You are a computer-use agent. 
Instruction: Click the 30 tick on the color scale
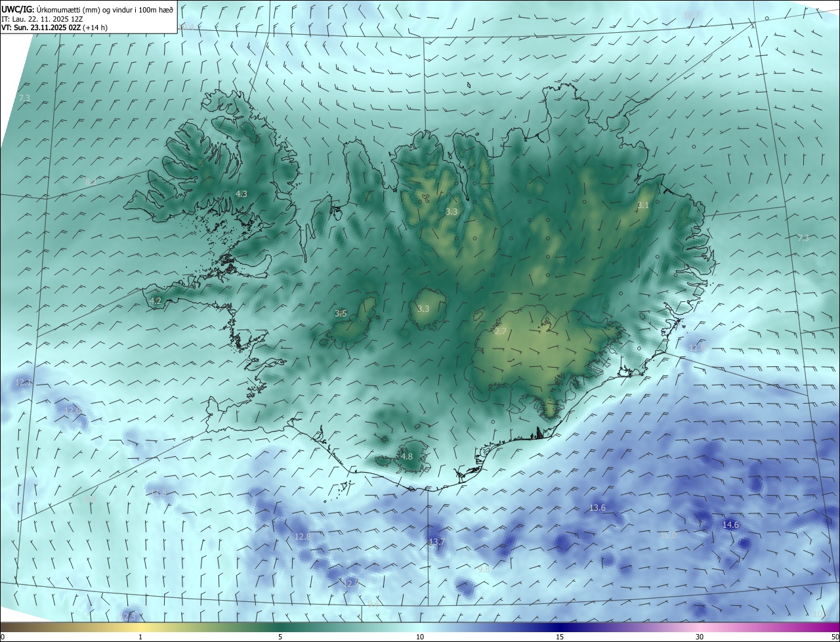tap(700, 637)
